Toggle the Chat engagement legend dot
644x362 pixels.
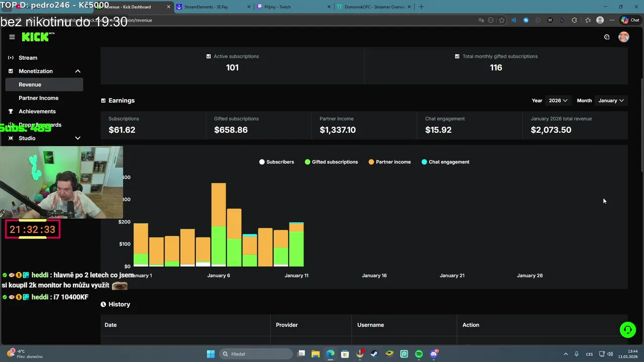point(424,162)
